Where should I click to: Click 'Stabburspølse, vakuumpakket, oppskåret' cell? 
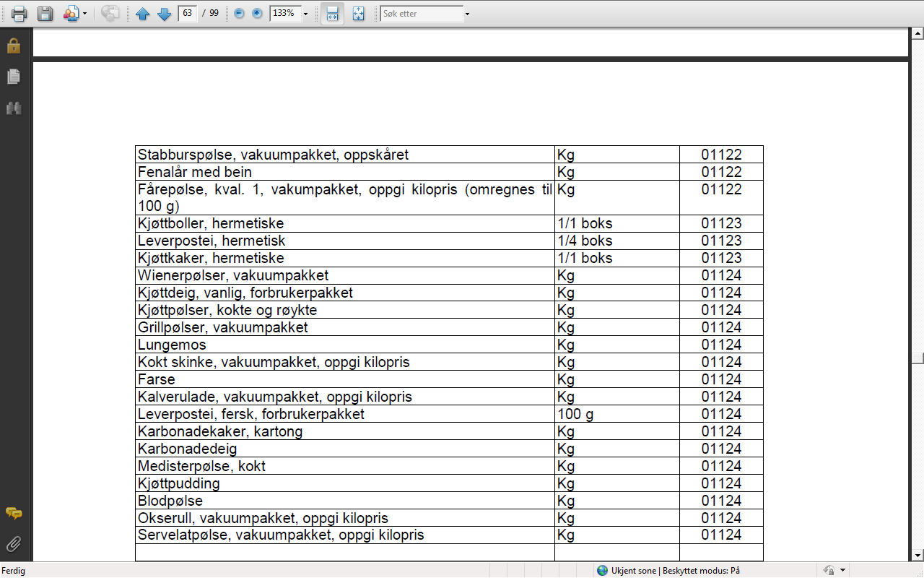(345, 155)
